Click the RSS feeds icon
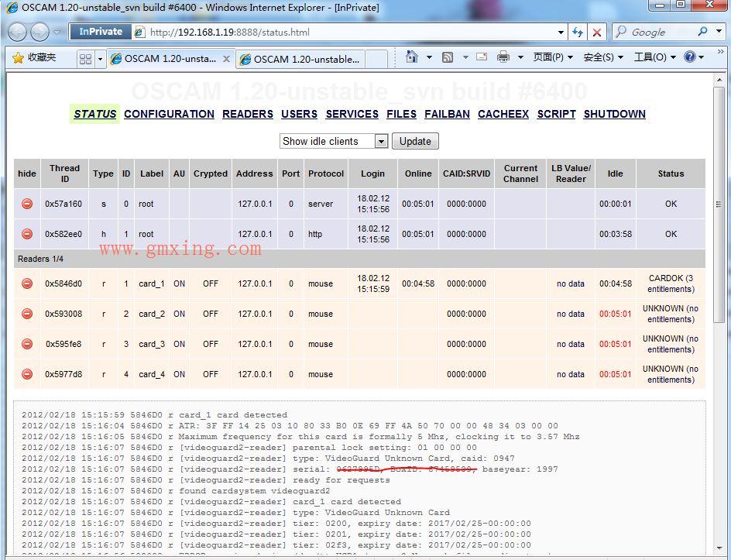The height and width of the screenshot is (560, 731). (x=448, y=57)
